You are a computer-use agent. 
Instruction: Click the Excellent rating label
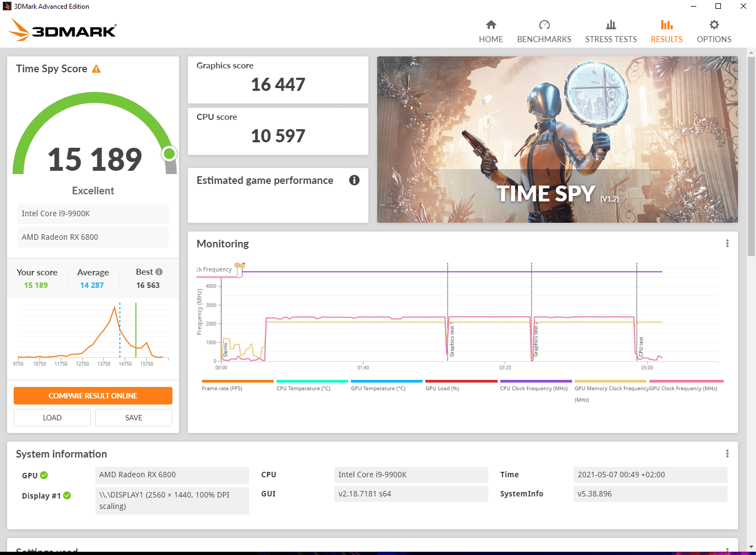click(x=93, y=190)
